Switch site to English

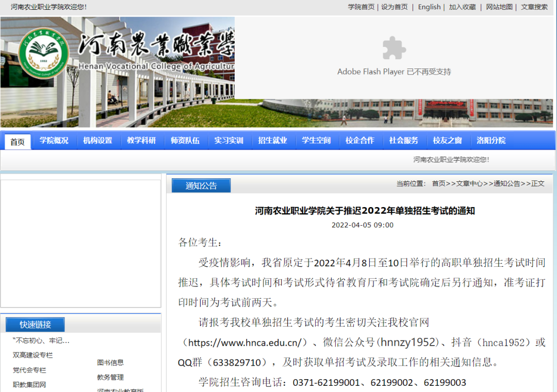click(429, 7)
